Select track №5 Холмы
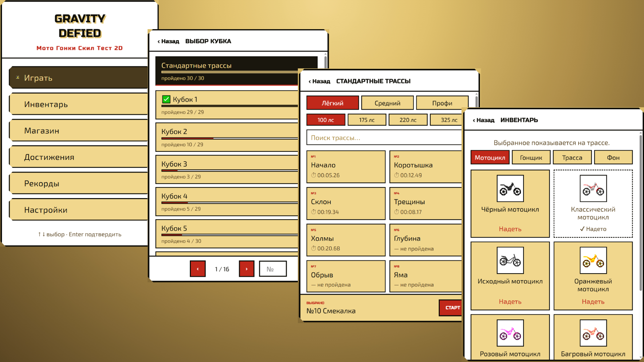 click(346, 240)
